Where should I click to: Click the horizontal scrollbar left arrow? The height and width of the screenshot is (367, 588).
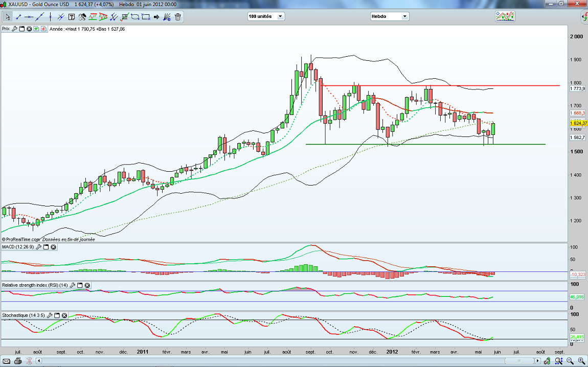pos(39,361)
